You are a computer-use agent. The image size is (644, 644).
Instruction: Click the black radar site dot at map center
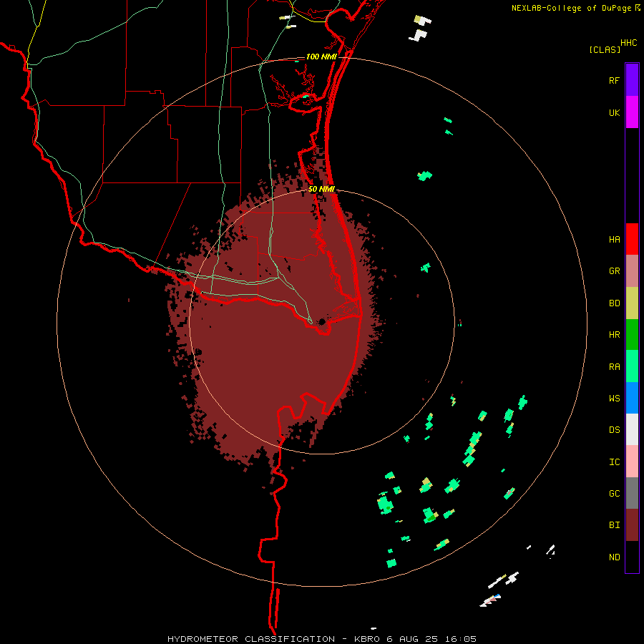322,321
